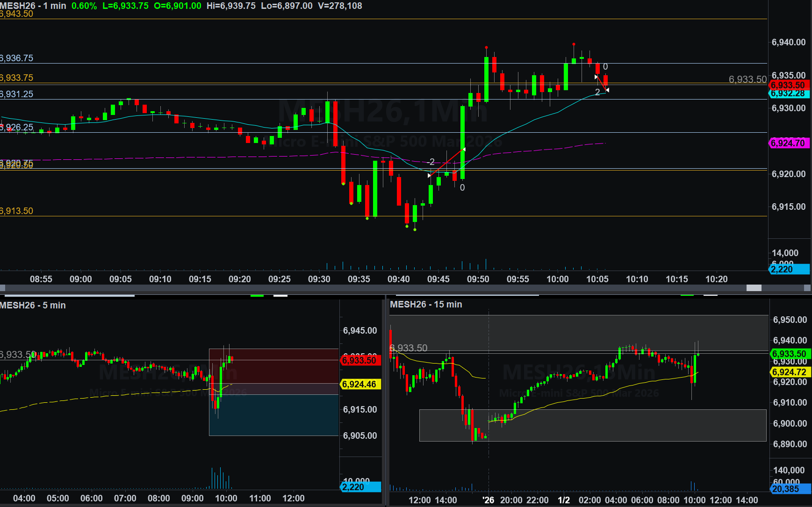Screen dimensions: 812x507
Task: Select the magenta 6,924.70 indicator price tag
Action: click(789, 143)
